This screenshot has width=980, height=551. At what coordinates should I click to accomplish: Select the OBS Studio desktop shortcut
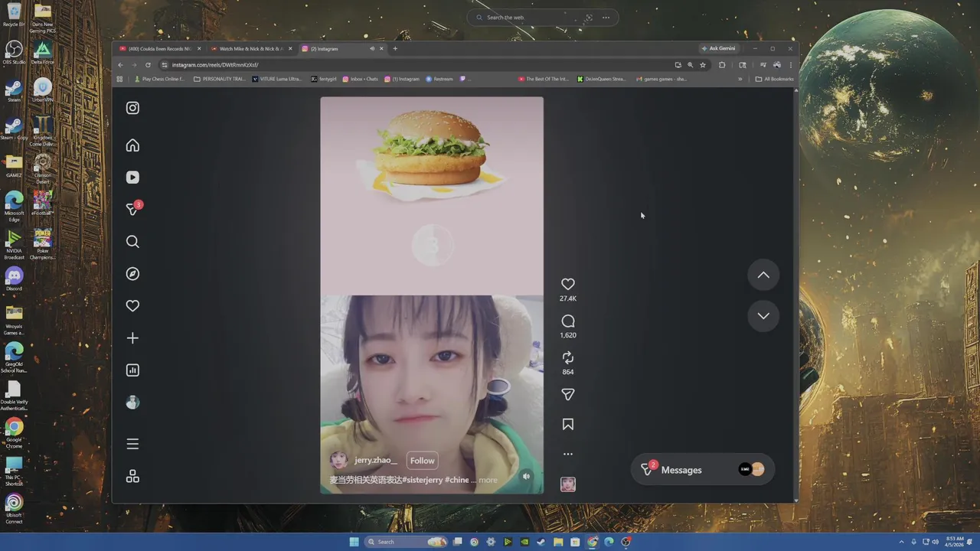14,53
